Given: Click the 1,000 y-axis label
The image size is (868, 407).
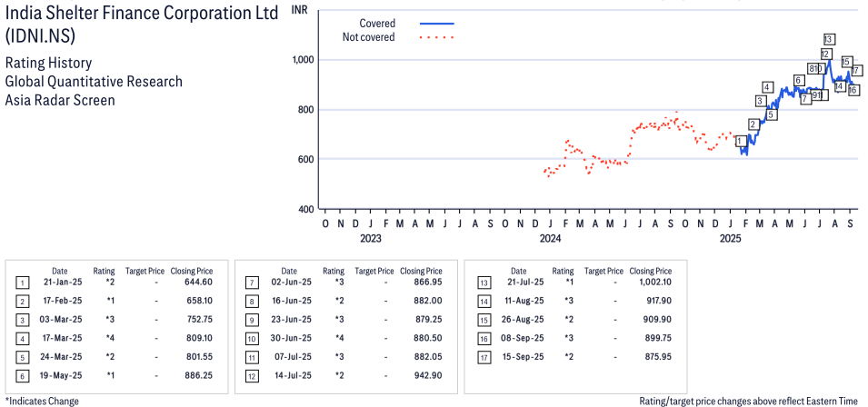Looking at the screenshot, I should 304,60.
